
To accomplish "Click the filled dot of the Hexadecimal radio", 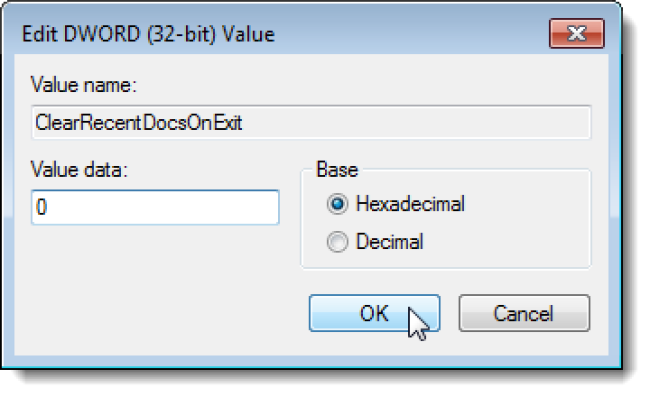I will [x=337, y=204].
